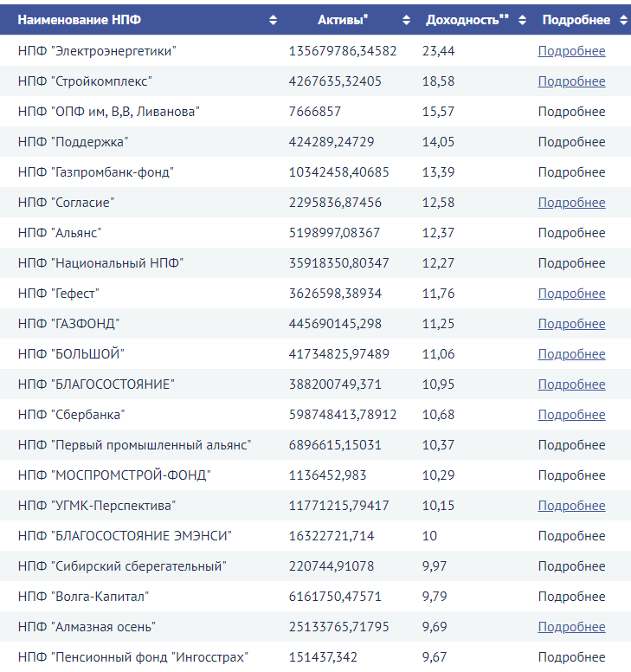Screen dimensions: 631x672
Task: Open Подробнее link for НПФ Электроэнергетики
Action: 571,51
